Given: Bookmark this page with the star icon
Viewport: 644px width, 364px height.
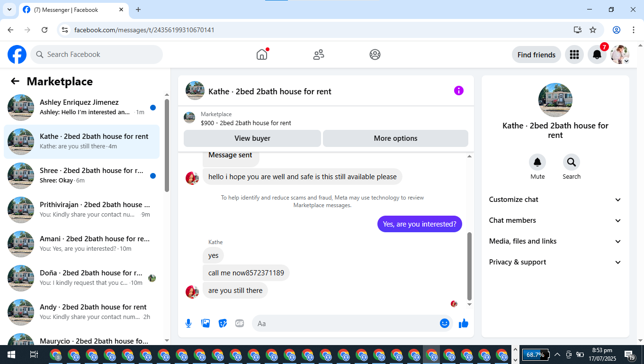Looking at the screenshot, I should pyautogui.click(x=593, y=30).
